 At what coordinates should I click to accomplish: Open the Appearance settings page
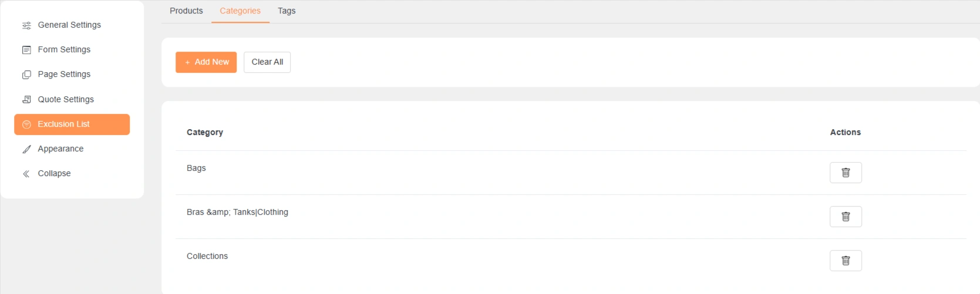click(x=60, y=149)
